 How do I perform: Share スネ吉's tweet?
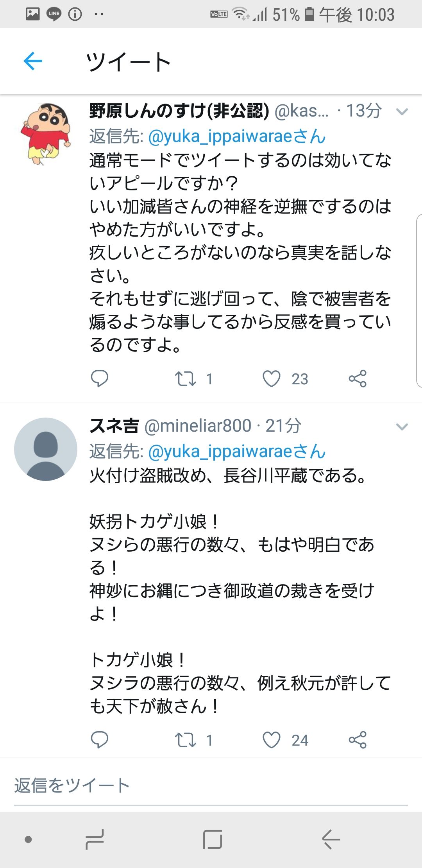coord(358,740)
